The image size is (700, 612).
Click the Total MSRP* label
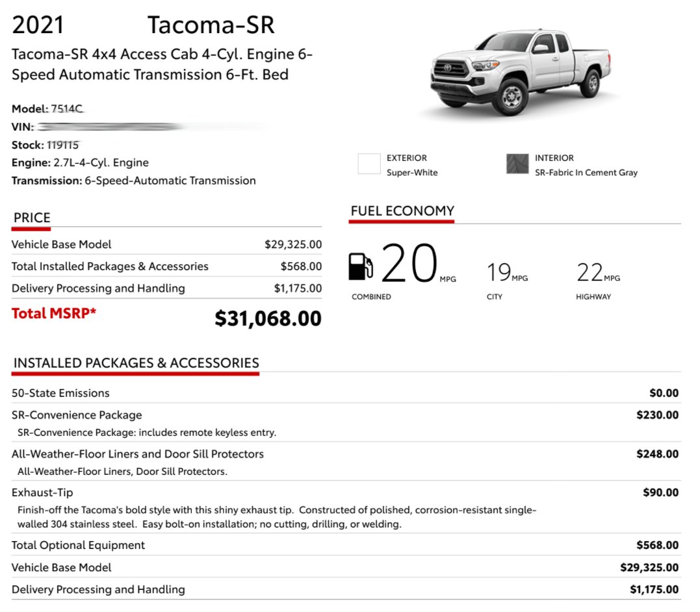(x=54, y=313)
